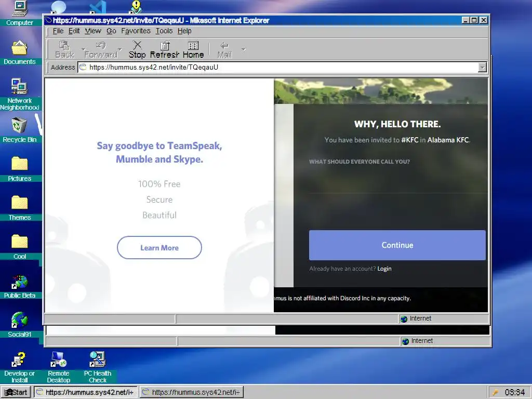Viewport: 532px width, 399px height.
Task: Click the Login link
Action: point(384,269)
